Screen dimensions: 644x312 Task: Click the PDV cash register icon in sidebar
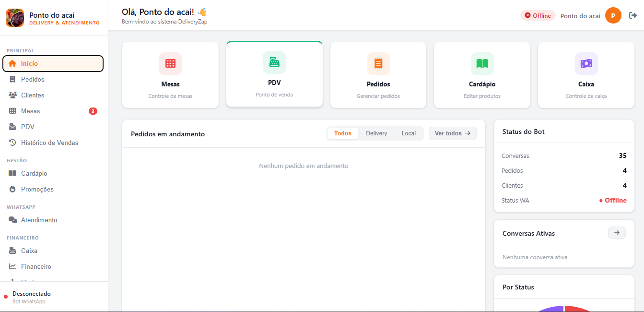click(12, 127)
